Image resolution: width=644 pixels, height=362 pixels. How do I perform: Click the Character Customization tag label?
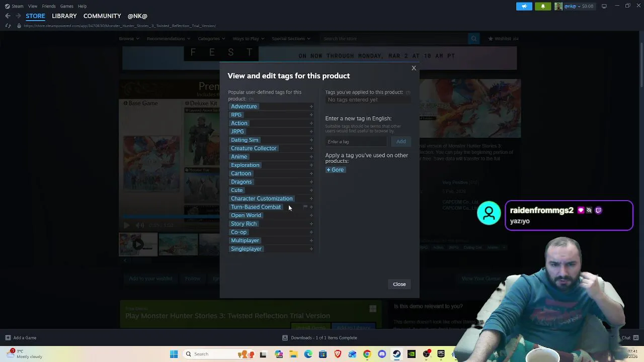[x=262, y=199]
